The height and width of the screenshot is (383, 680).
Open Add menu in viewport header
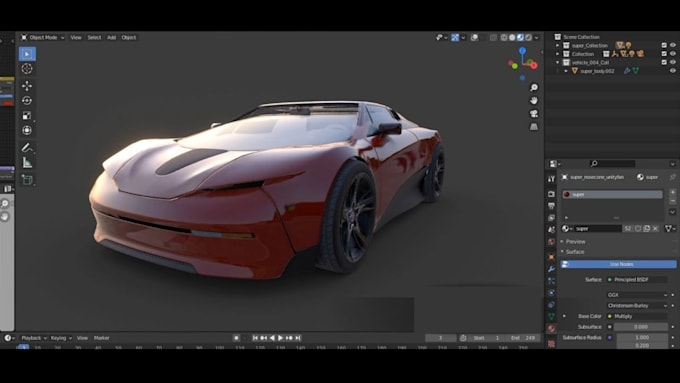point(111,38)
